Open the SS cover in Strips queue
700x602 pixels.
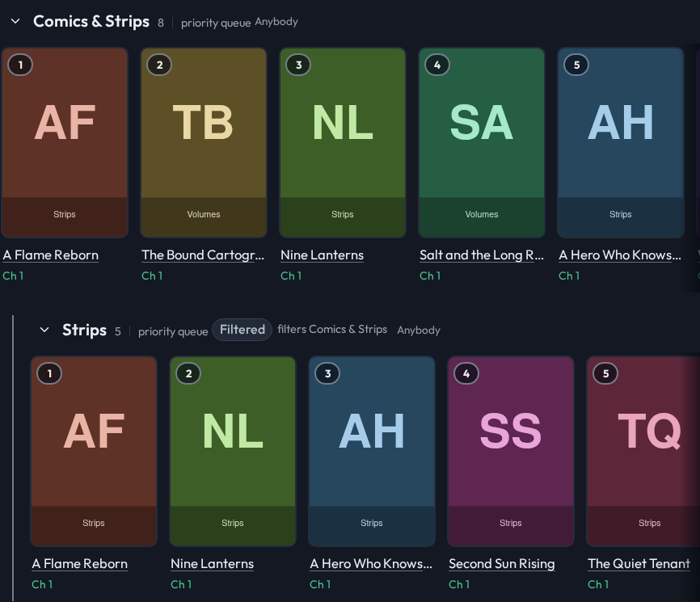pos(511,451)
